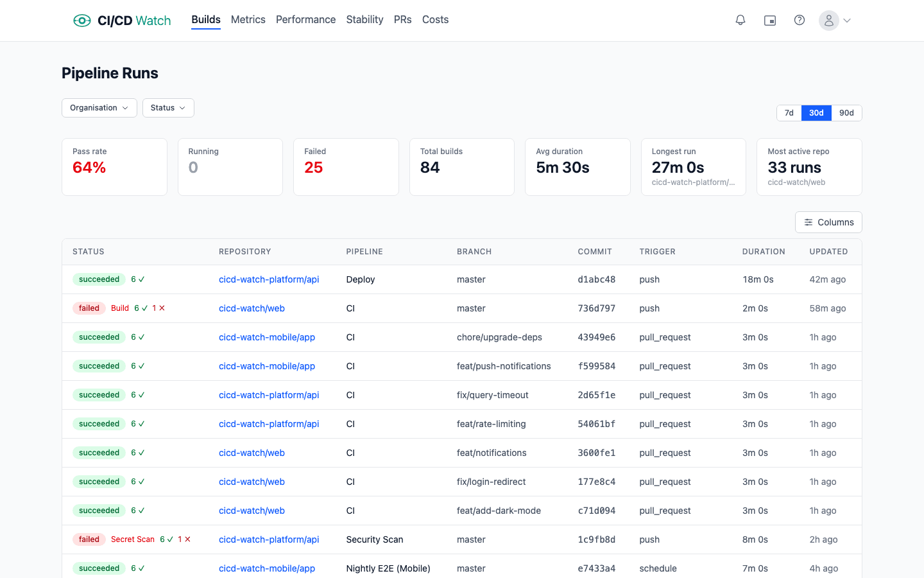Image resolution: width=924 pixels, height=578 pixels.
Task: Click the CI/CD Watch eye logo
Action: (x=82, y=20)
